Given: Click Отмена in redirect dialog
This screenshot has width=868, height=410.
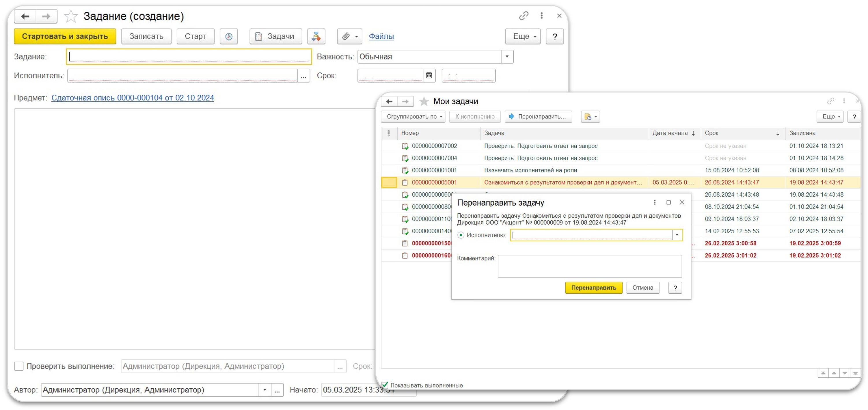Looking at the screenshot, I should pyautogui.click(x=642, y=288).
